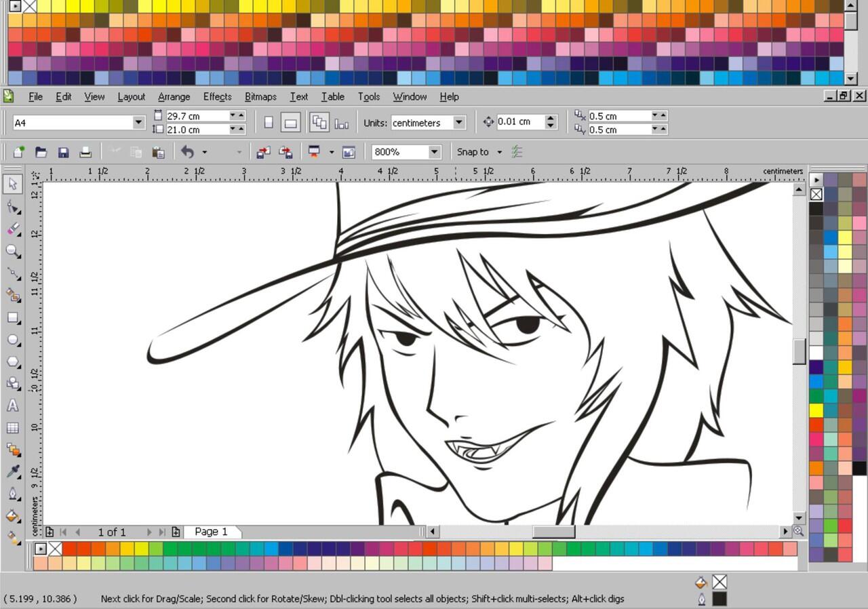Screen dimensions: 868x609
Task: Switch page orientation to Landscape
Action: (x=290, y=123)
